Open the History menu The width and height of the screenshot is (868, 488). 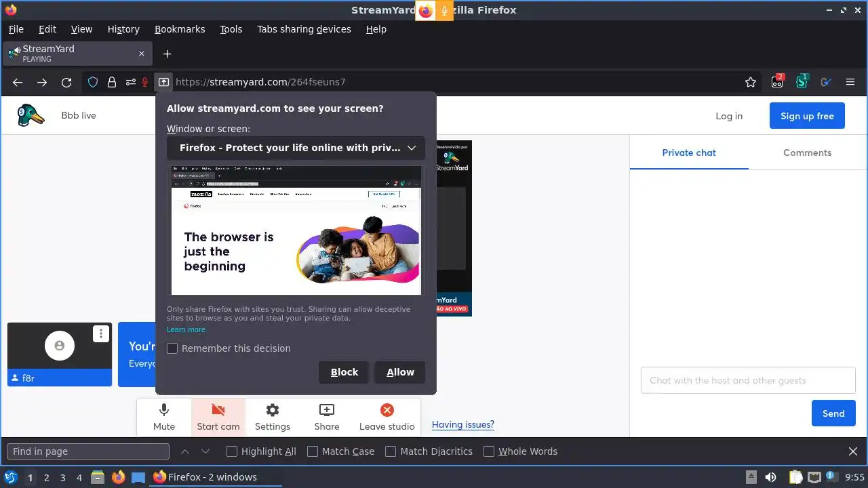pos(123,29)
